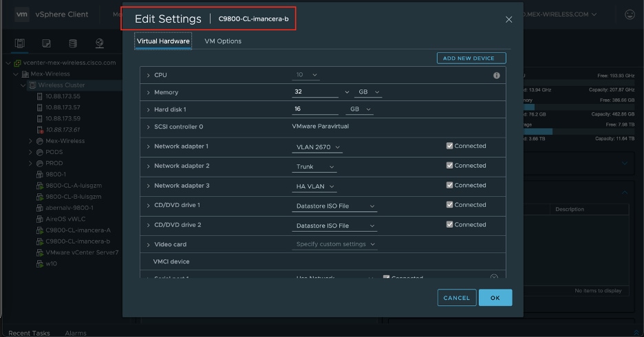Open the MEX-WIRELESS.COM user menu
644x337 pixels.
tap(560, 14)
